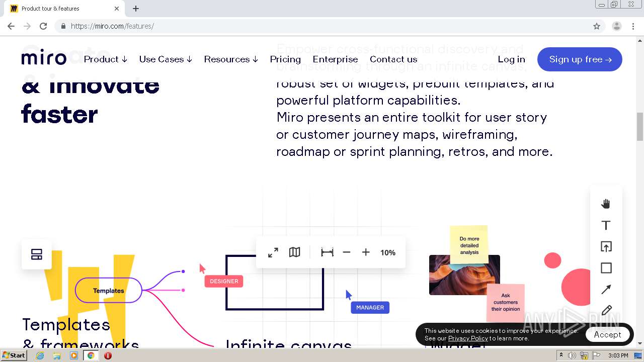The width and height of the screenshot is (644, 362).
Task: Reload the current page
Action: click(x=43, y=26)
